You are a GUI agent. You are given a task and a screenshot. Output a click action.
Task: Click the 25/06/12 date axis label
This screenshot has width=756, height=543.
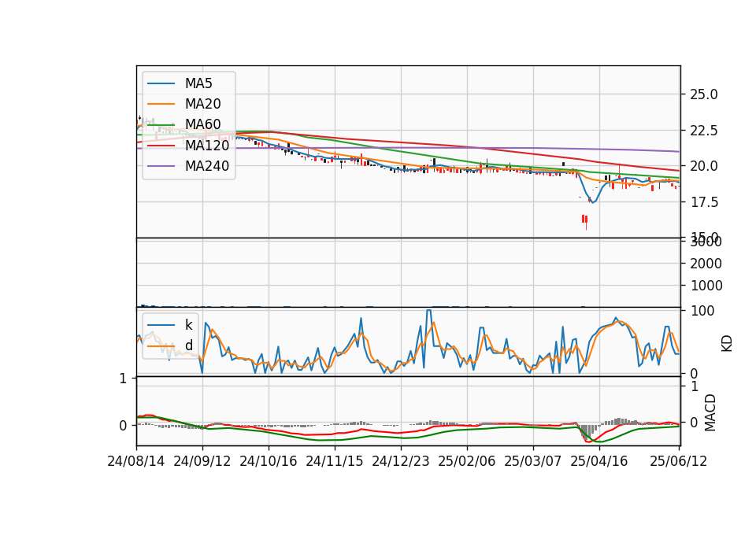[678, 461]
